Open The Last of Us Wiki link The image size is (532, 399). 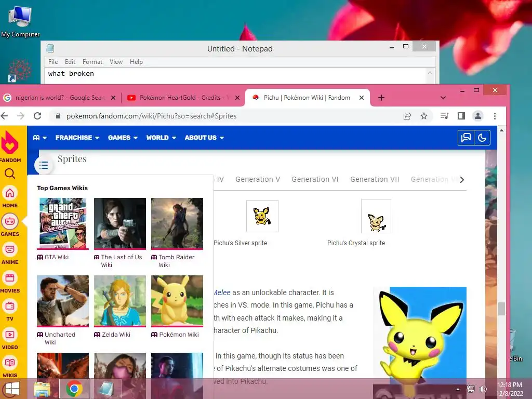122,261
